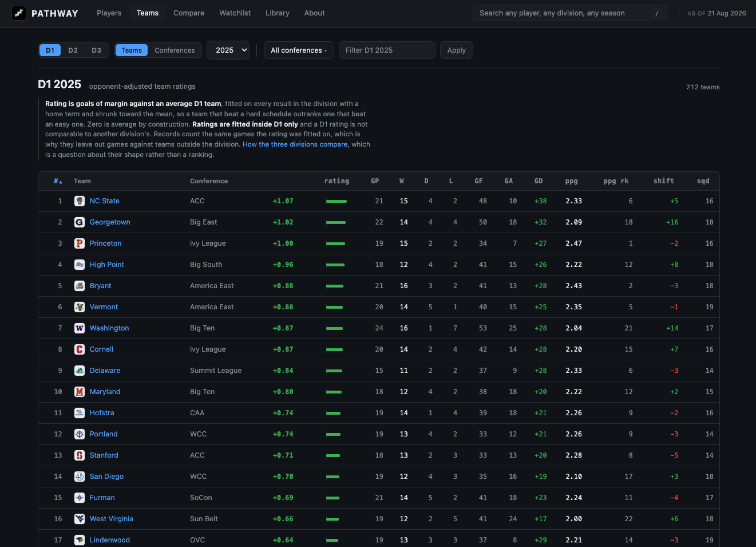The image size is (756, 547).
Task: Open the NC State team link
Action: [x=105, y=201]
